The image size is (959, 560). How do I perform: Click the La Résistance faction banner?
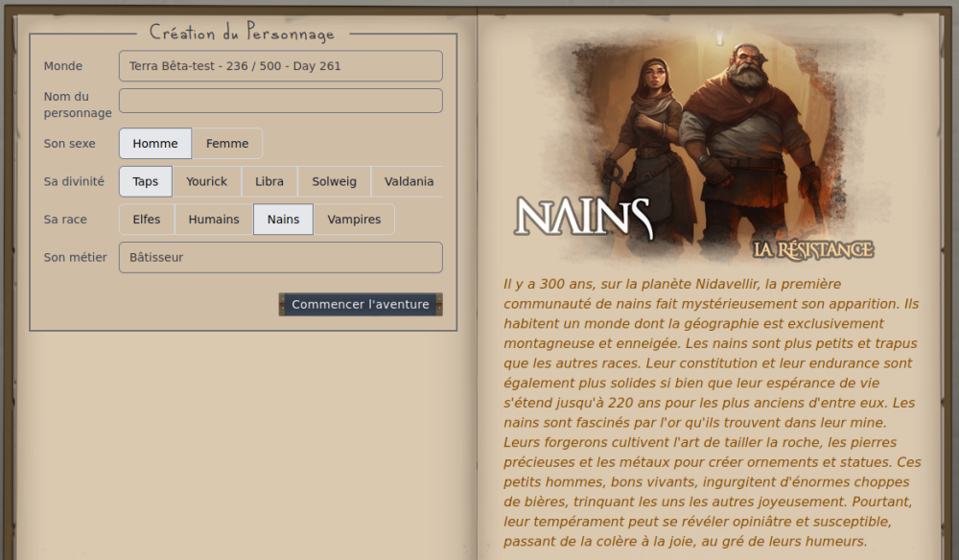tap(812, 250)
